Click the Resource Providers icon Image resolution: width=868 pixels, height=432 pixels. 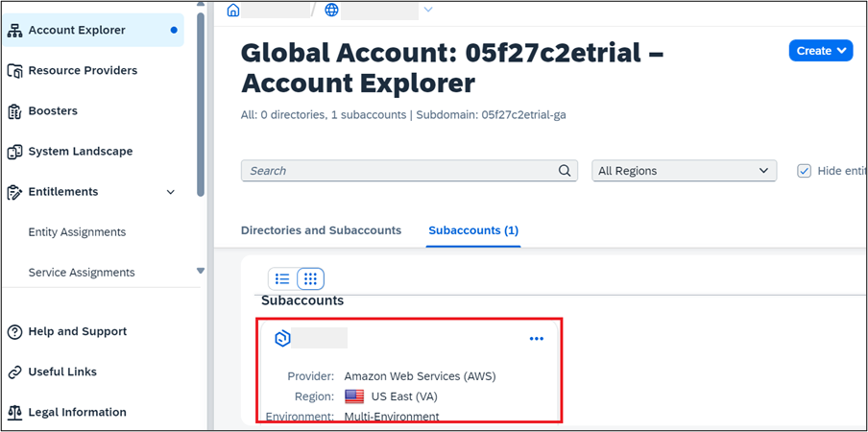click(14, 71)
